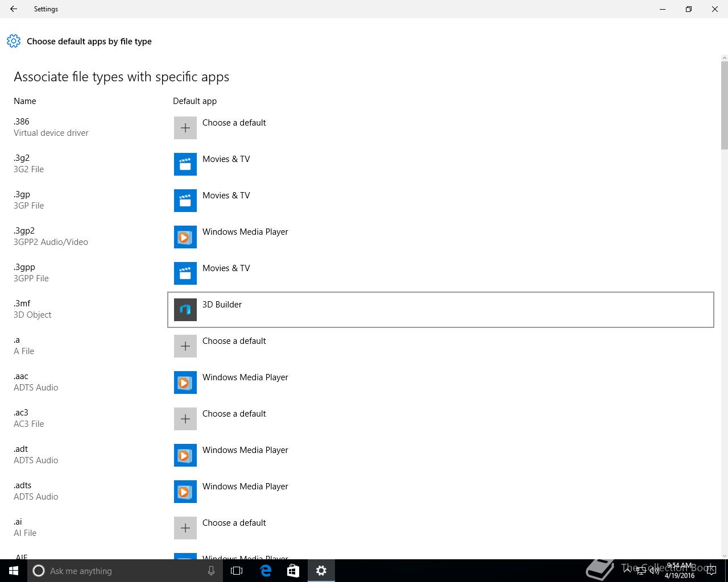The height and width of the screenshot is (582, 728).
Task: Click the Settings gear in the taskbar
Action: click(321, 571)
